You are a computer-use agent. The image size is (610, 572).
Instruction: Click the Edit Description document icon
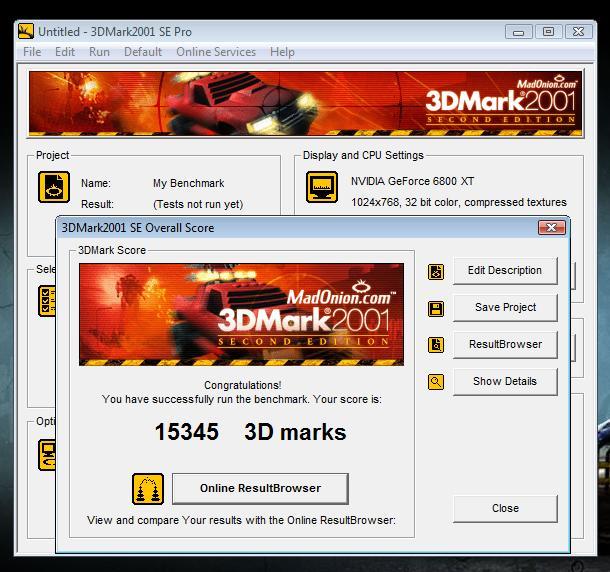tap(436, 272)
